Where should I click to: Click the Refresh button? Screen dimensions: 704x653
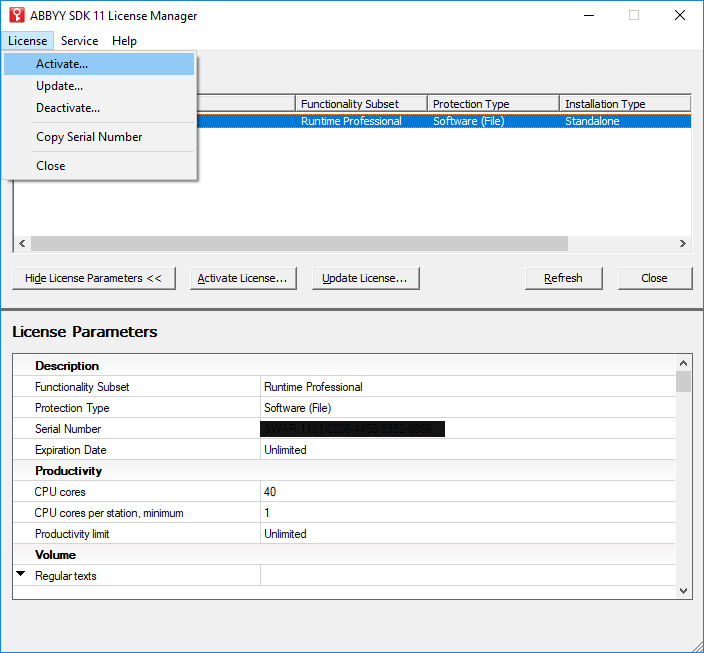coord(563,278)
